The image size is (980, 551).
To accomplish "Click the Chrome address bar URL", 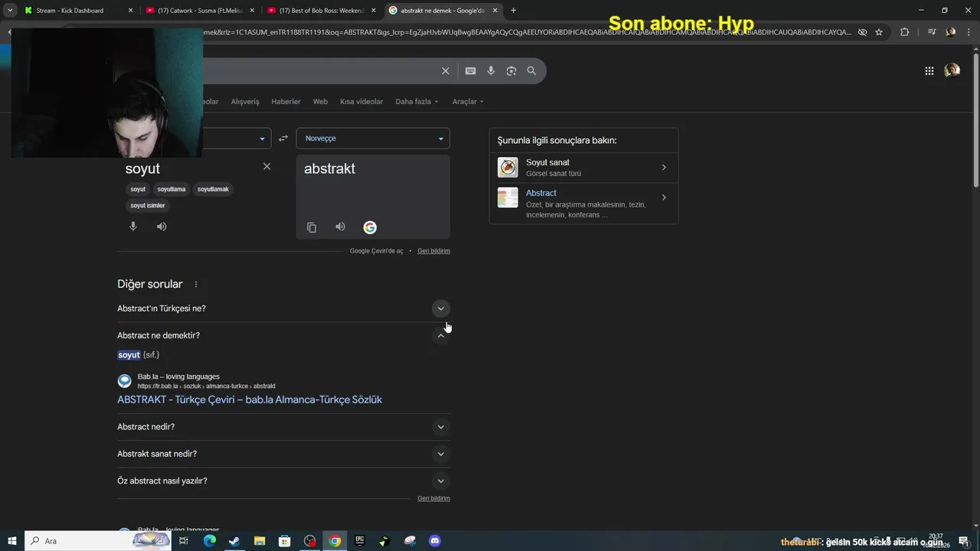I will pyautogui.click(x=528, y=32).
